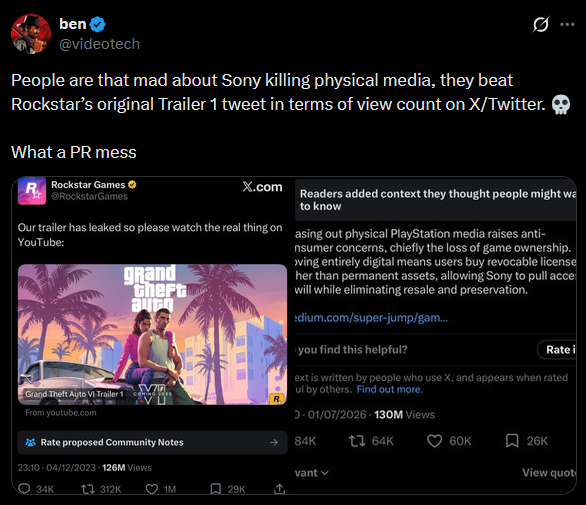Image resolution: width=586 pixels, height=505 pixels.
Task: Click Rockstar's gold verified badge
Action: pyautogui.click(x=132, y=184)
